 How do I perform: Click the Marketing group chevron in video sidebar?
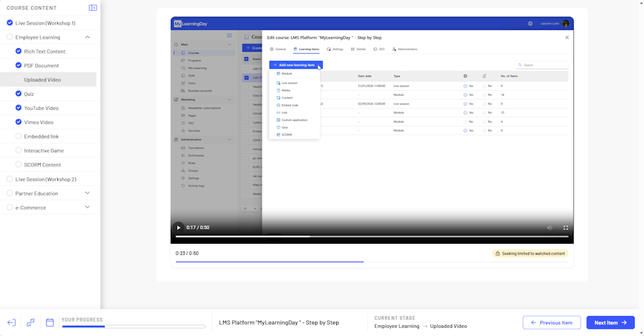pyautogui.click(x=229, y=100)
